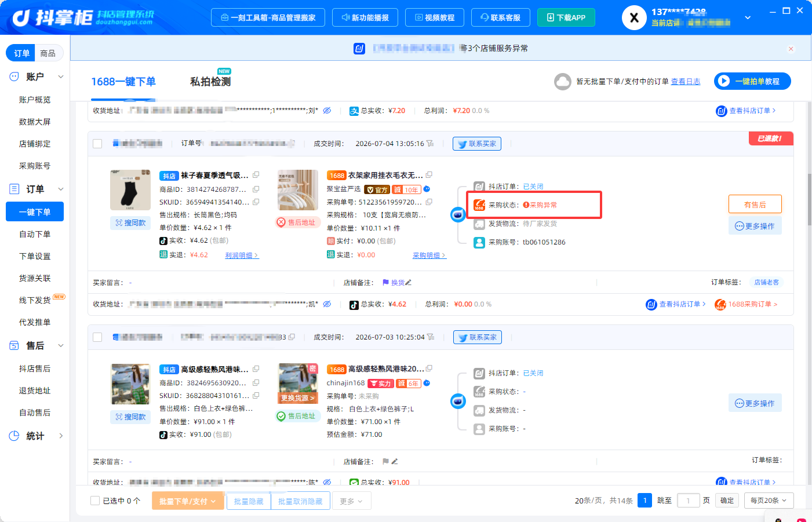Switch to 私拍检测 tab
The height and width of the screenshot is (522, 812).
210,82
